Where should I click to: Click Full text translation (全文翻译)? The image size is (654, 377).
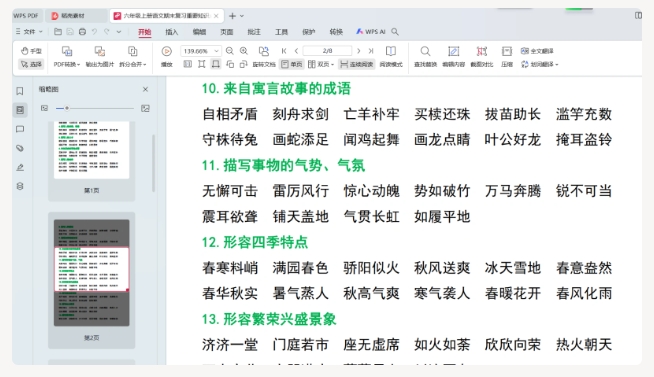click(537, 51)
